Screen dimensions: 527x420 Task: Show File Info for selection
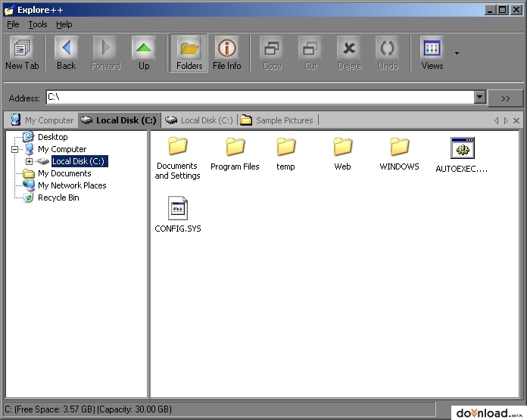click(x=227, y=53)
